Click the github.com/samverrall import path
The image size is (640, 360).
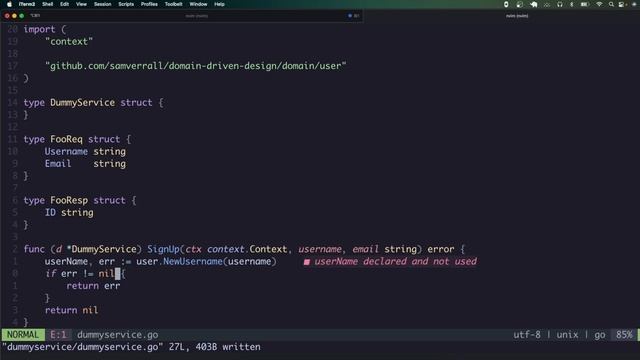[x=196, y=66]
